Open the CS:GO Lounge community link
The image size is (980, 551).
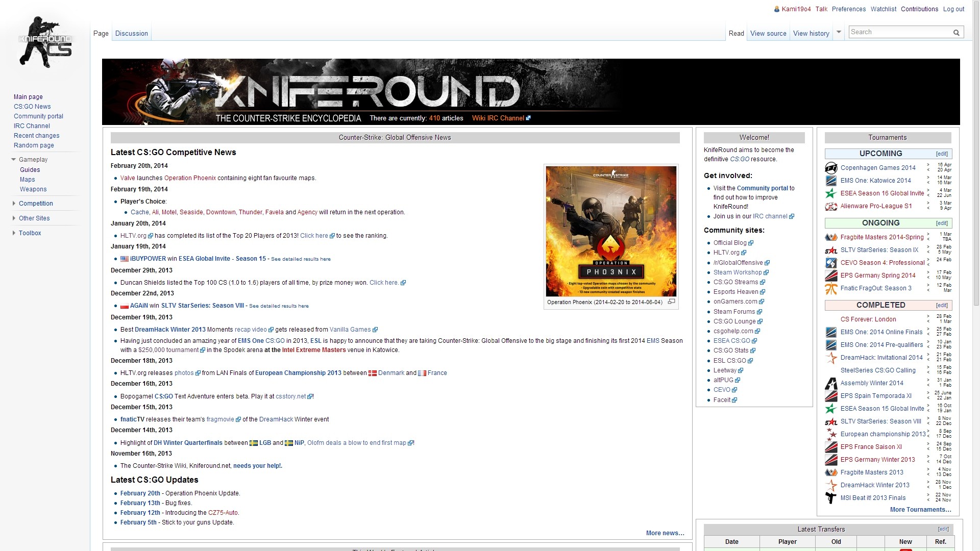click(734, 321)
